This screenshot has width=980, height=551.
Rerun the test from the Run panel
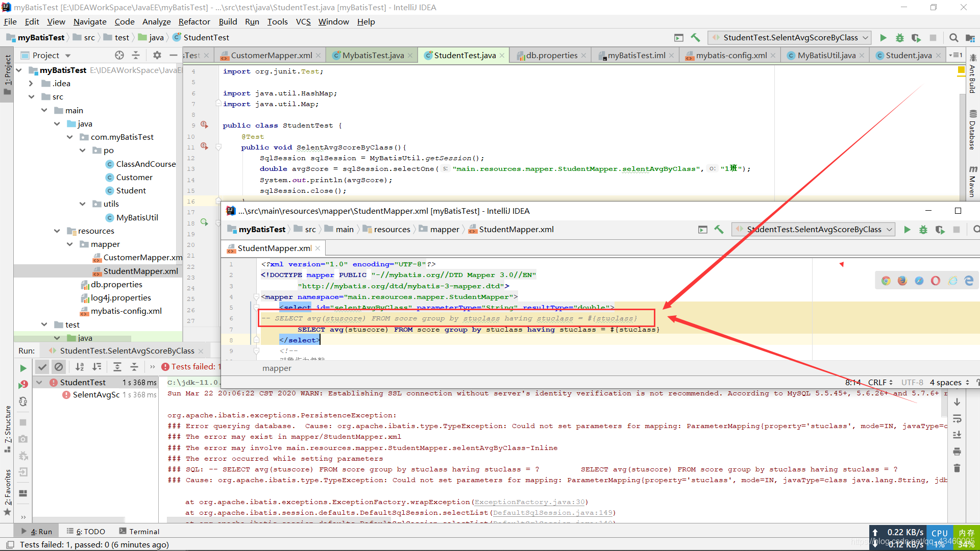(23, 368)
